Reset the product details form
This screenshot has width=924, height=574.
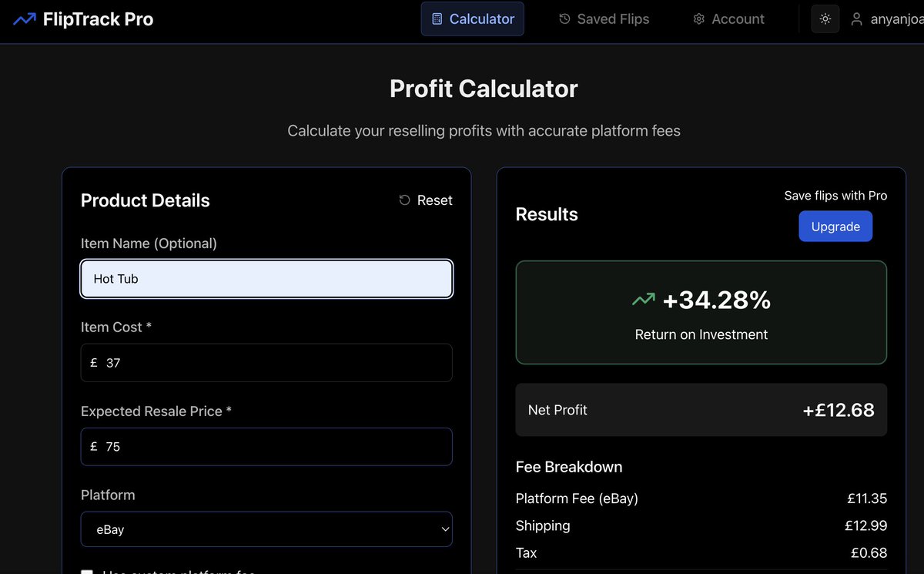tap(425, 200)
